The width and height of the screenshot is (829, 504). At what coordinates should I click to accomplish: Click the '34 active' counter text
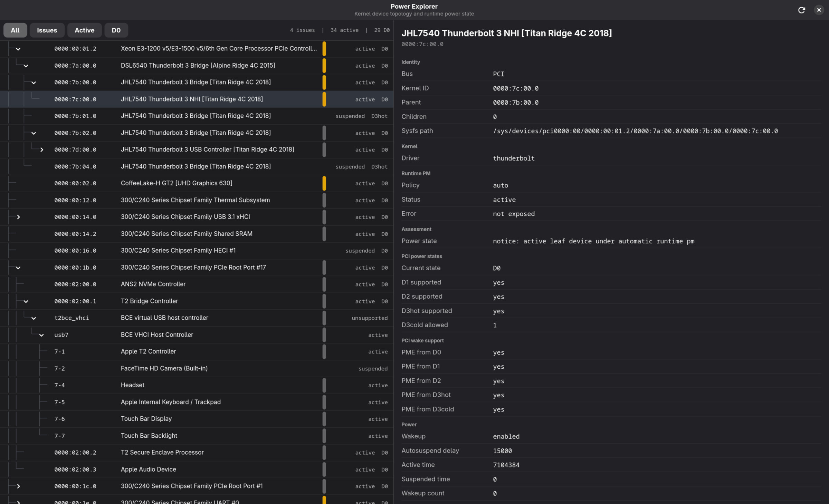point(344,30)
